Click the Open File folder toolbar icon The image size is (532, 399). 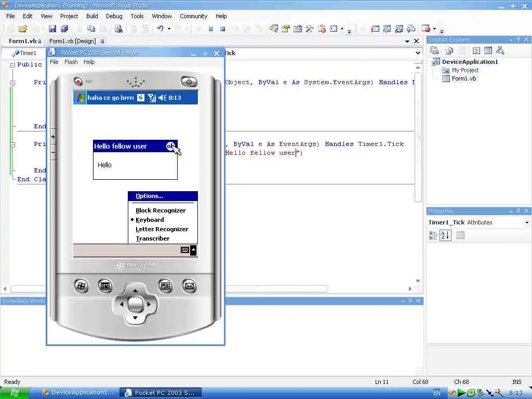point(23,29)
